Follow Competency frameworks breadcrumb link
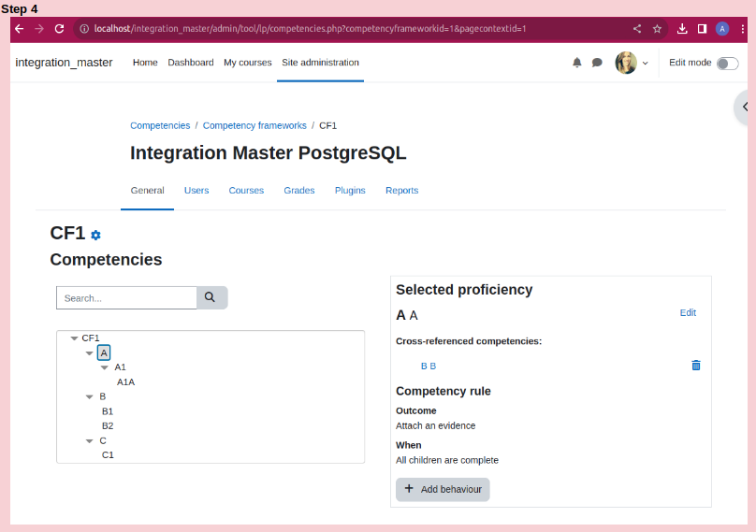The image size is (756, 532). [254, 126]
